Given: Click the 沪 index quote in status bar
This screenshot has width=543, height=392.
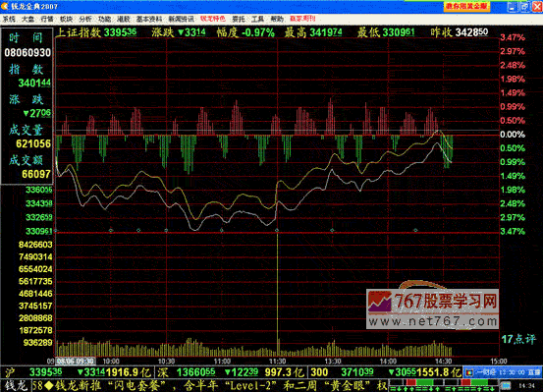Looking at the screenshot, I should pyautogui.click(x=78, y=372).
